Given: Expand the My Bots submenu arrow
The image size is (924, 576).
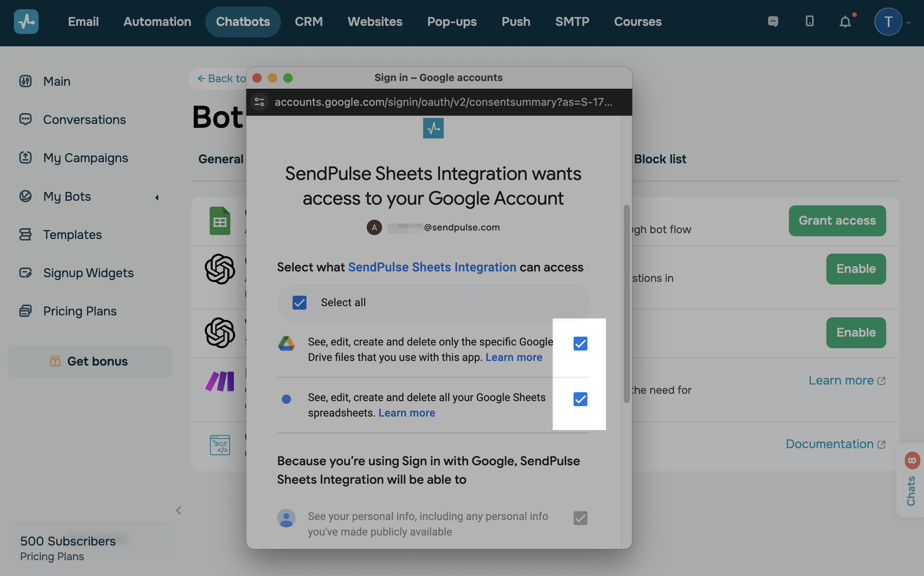Looking at the screenshot, I should (x=157, y=197).
